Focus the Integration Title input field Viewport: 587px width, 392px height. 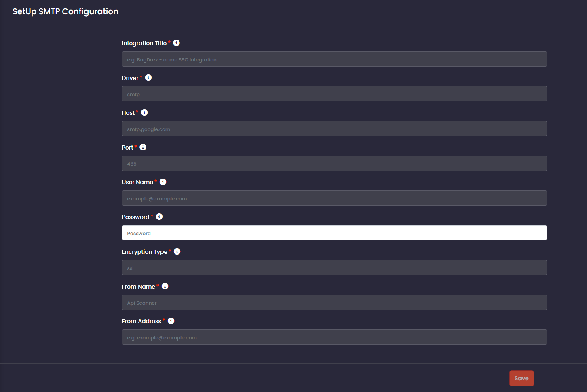tap(334, 59)
